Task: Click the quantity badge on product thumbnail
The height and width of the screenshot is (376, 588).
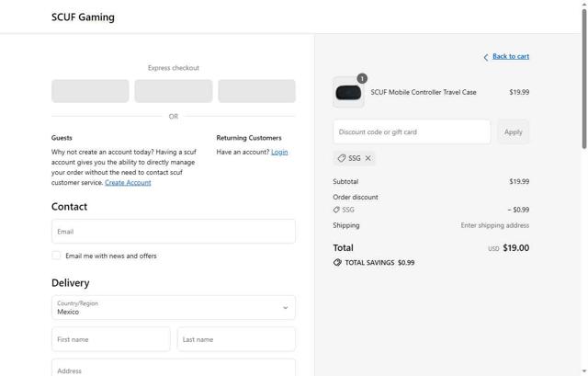Action: click(x=362, y=78)
